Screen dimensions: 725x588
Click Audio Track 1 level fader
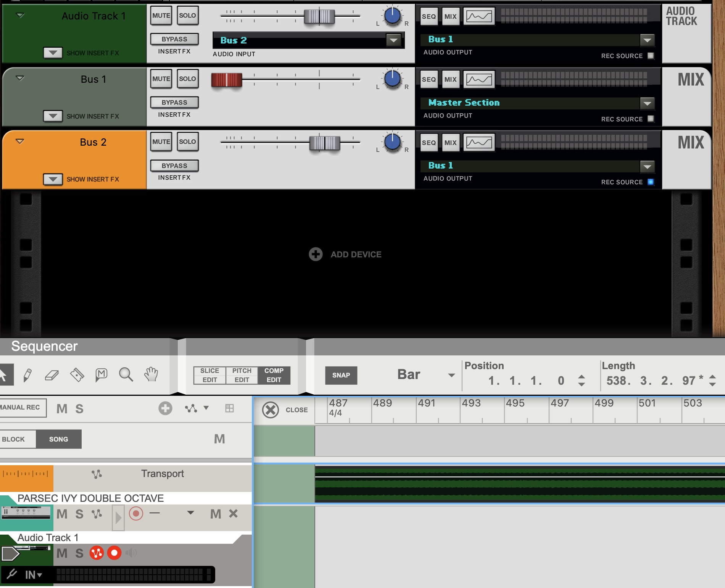pos(319,16)
